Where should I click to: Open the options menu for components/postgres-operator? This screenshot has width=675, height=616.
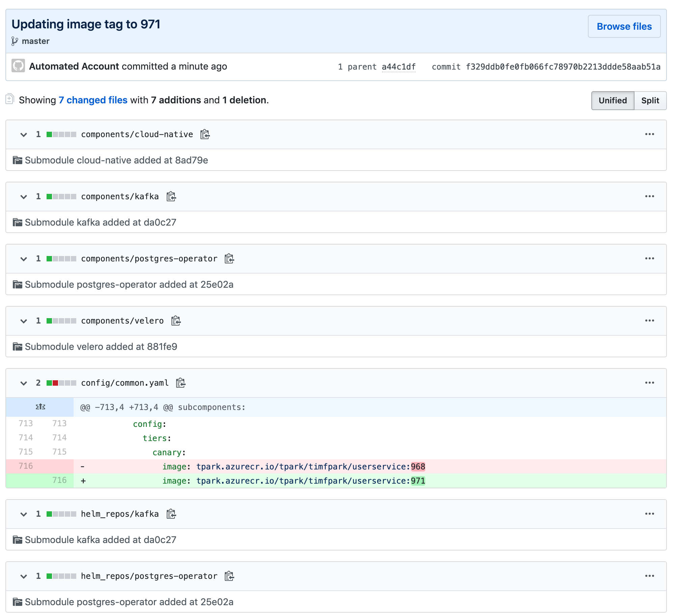click(650, 259)
